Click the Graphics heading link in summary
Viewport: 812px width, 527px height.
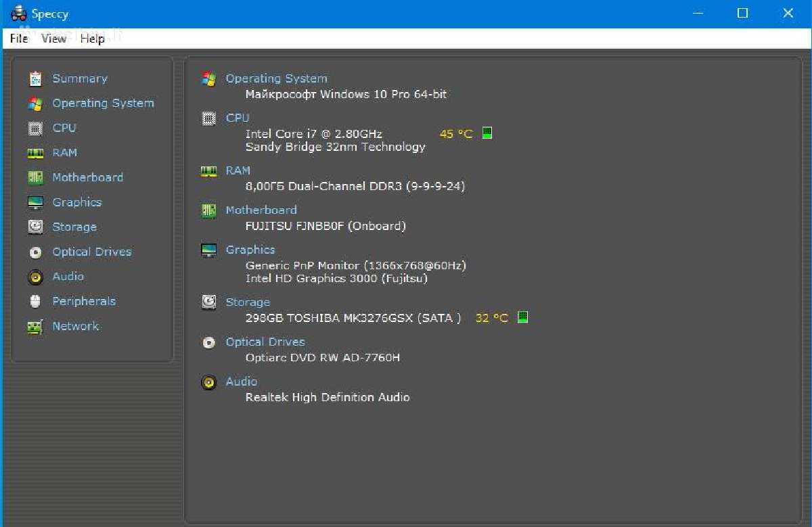click(250, 250)
